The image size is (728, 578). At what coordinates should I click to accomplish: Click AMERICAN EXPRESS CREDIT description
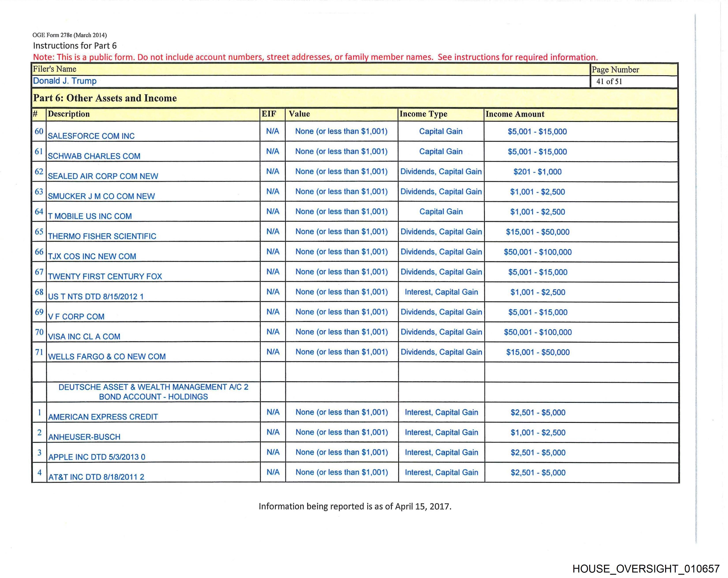click(103, 416)
